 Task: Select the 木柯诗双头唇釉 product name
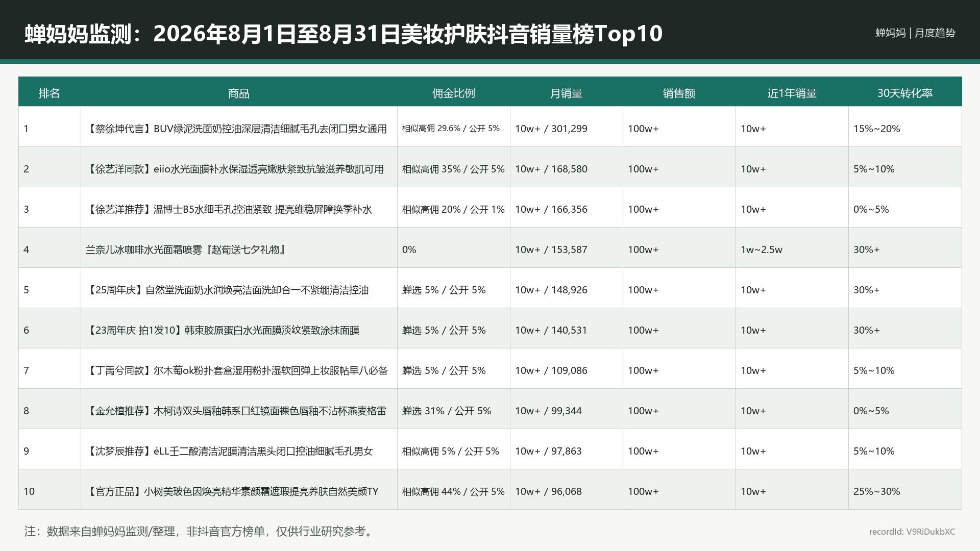236,411
